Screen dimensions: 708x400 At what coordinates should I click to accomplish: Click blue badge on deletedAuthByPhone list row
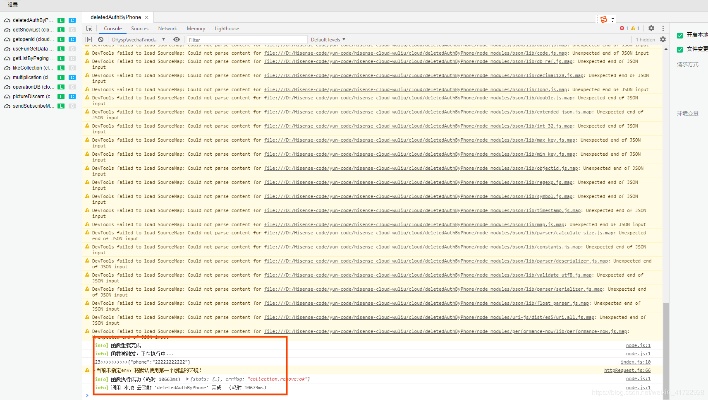point(72,20)
